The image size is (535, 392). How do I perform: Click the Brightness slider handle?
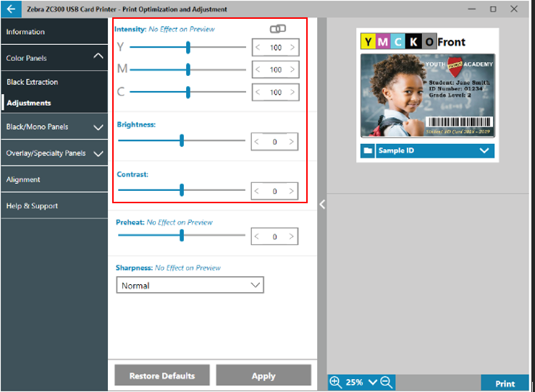[182, 140]
